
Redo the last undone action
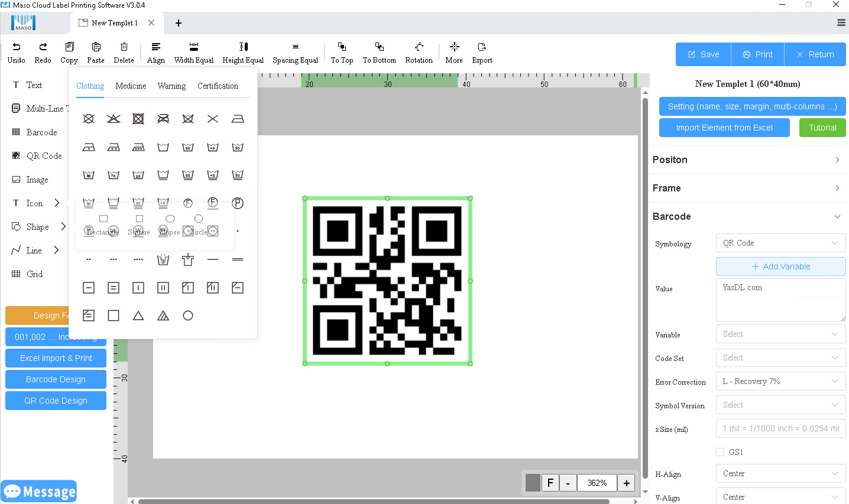[43, 53]
